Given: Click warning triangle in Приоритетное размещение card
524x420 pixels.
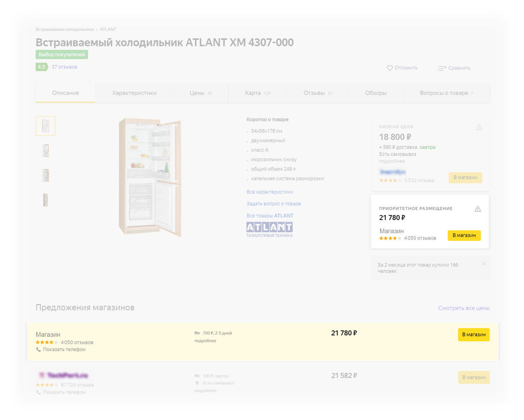Looking at the screenshot, I should [x=478, y=209].
